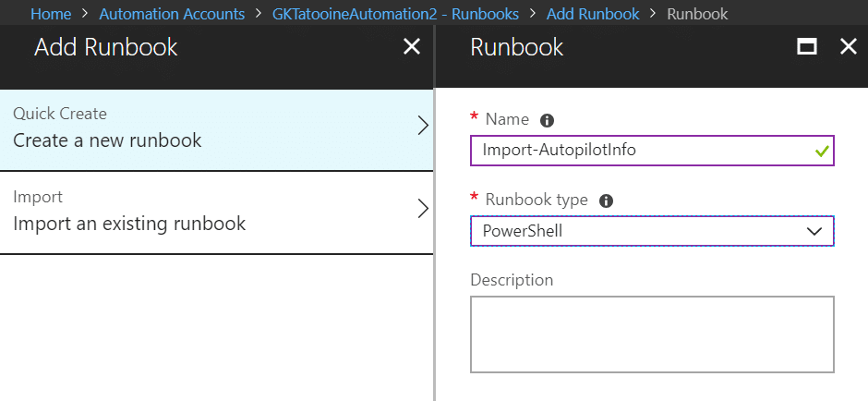
Task: Click the Add Runbook blade title
Action: pos(106,47)
